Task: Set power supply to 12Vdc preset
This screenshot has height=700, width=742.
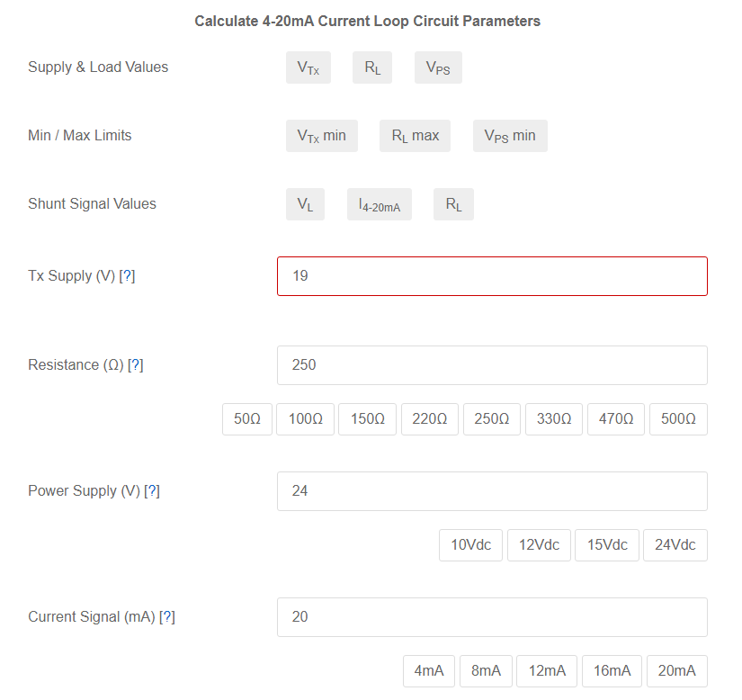Action: point(539,544)
